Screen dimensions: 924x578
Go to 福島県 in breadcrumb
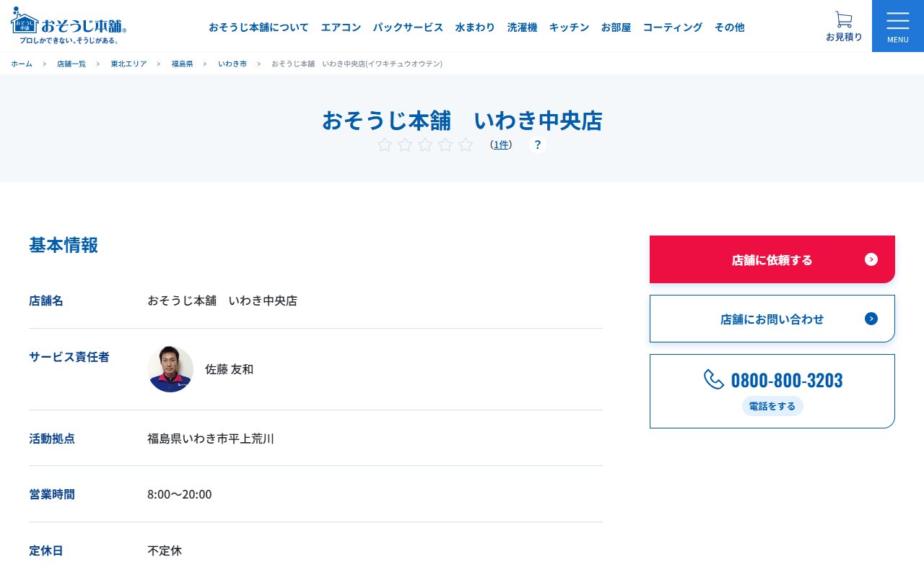coord(182,64)
